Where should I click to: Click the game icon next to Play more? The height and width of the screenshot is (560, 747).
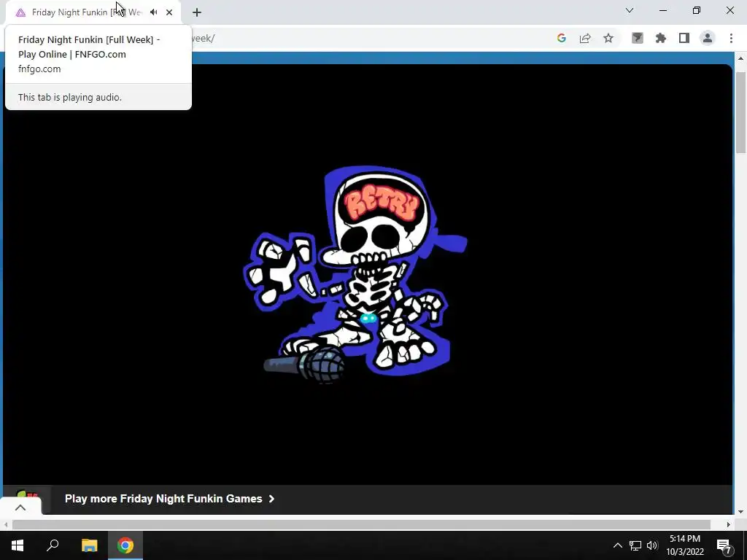[28, 495]
